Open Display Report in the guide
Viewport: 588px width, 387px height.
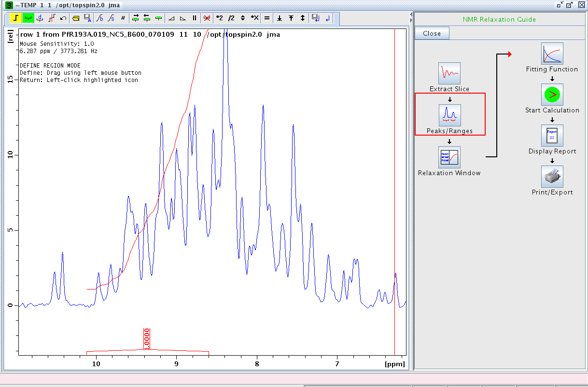tap(552, 136)
